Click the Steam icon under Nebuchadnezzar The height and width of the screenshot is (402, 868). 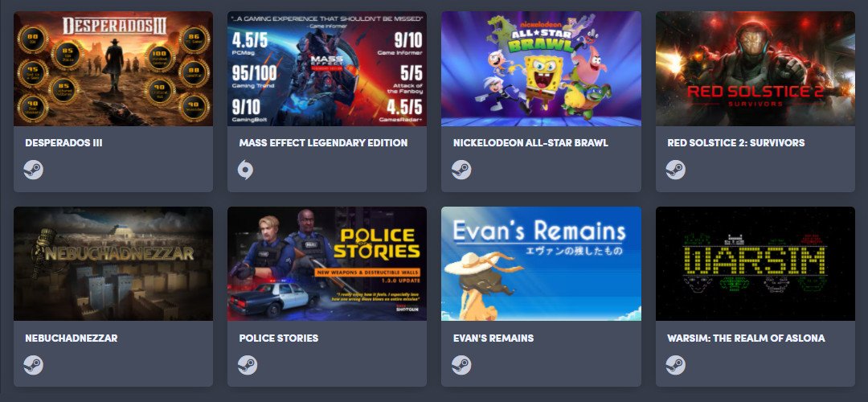33,365
